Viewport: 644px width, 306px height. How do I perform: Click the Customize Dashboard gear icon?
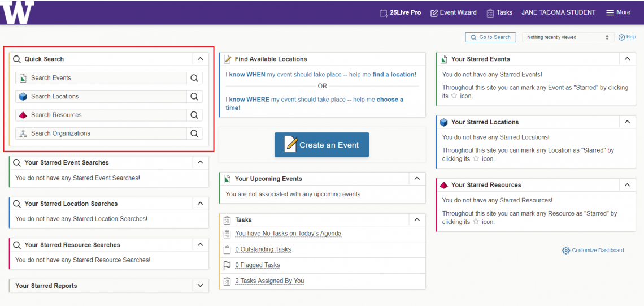(566, 251)
